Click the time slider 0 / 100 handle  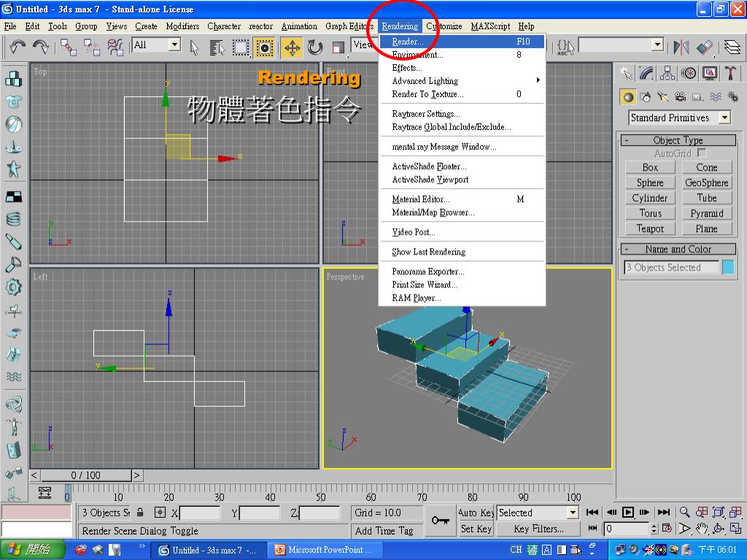click(x=86, y=475)
